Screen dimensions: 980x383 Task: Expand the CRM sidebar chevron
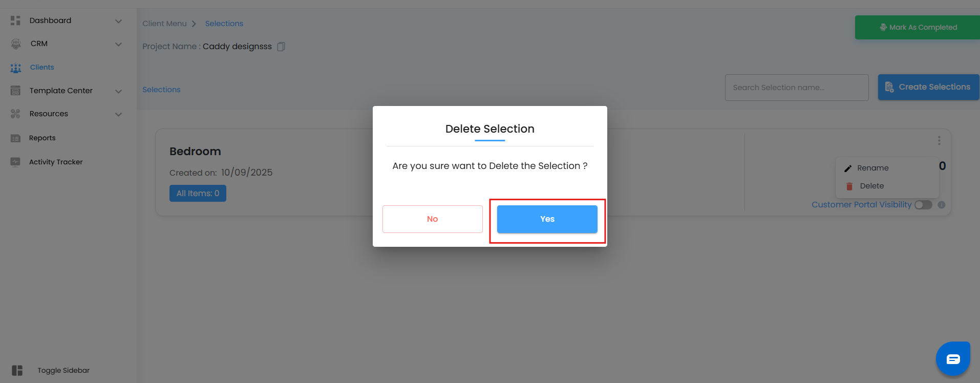point(118,44)
